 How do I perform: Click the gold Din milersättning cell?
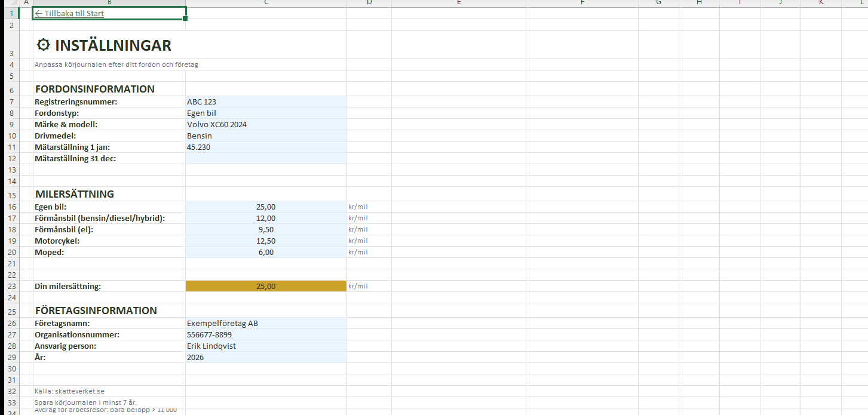coord(266,286)
